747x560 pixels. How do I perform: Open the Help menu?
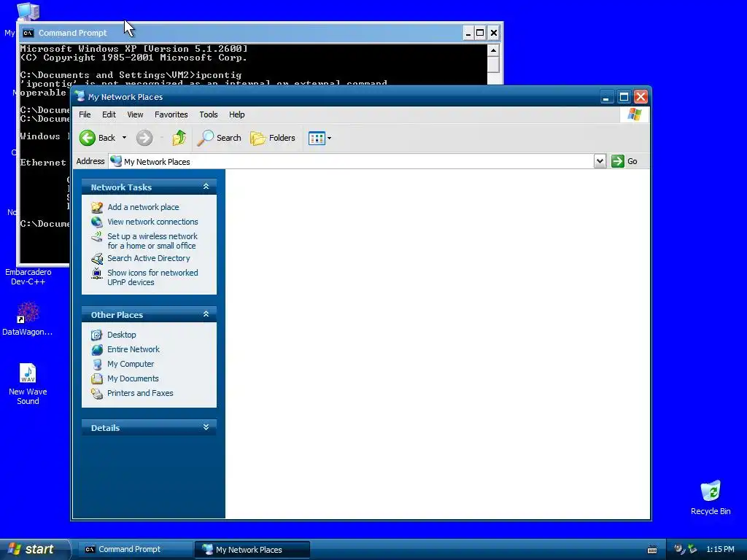coord(236,114)
